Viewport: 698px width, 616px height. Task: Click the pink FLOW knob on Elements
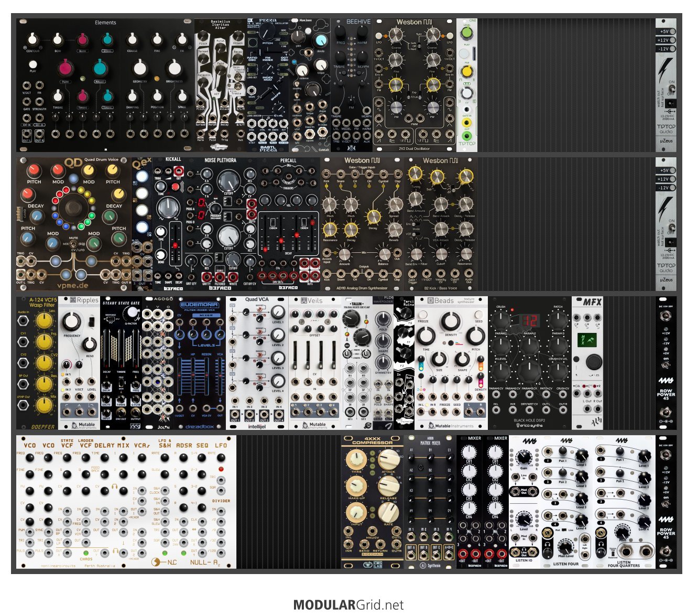click(x=66, y=68)
